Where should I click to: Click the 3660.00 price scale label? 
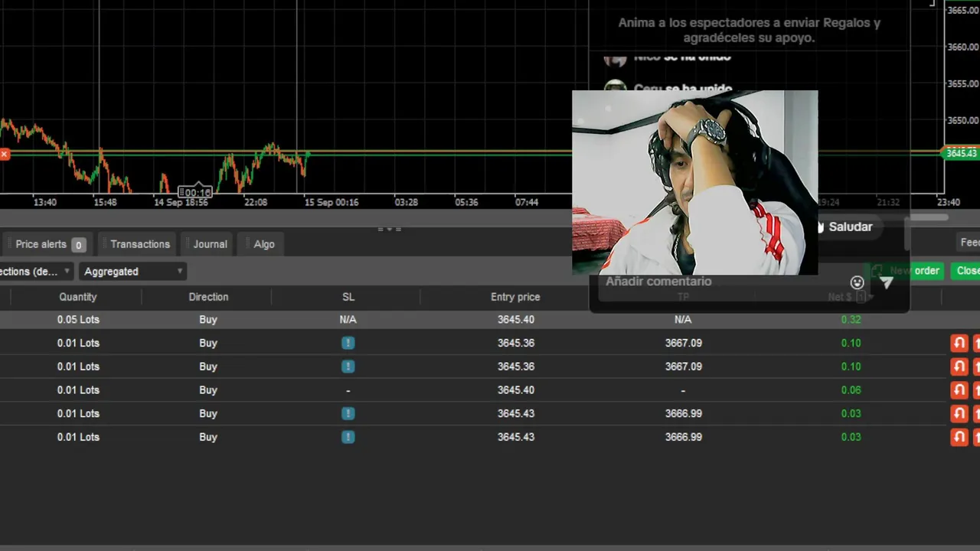tap(963, 47)
